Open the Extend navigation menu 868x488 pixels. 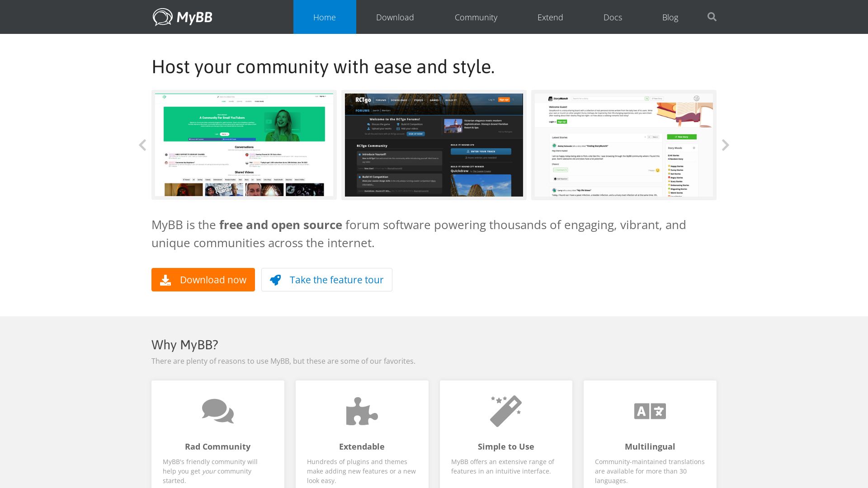tap(550, 17)
